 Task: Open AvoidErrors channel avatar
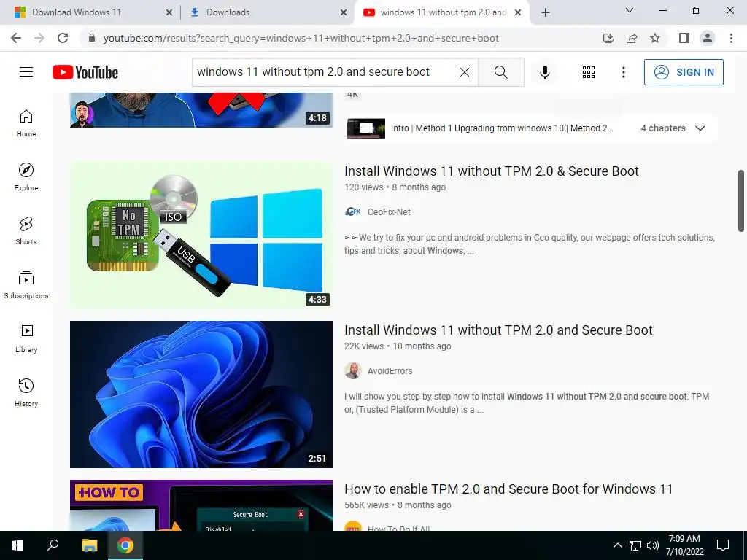point(352,371)
